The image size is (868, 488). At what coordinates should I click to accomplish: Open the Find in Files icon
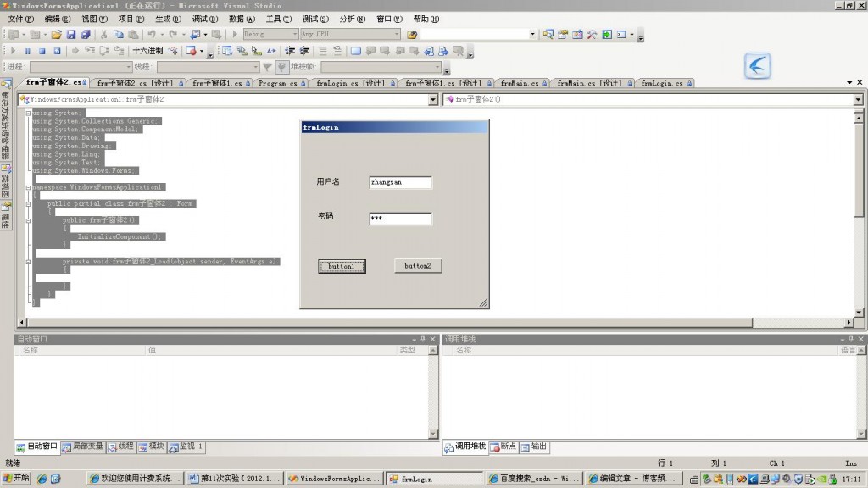pos(411,34)
